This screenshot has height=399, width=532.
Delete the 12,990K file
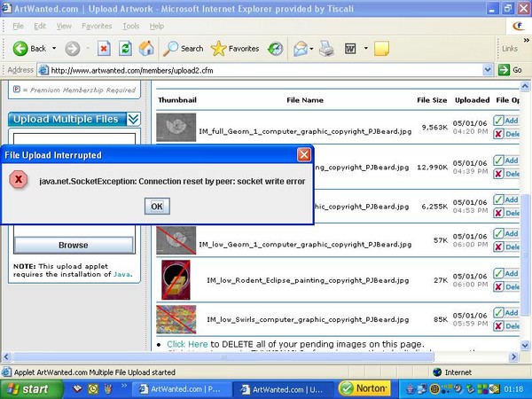click(506, 174)
